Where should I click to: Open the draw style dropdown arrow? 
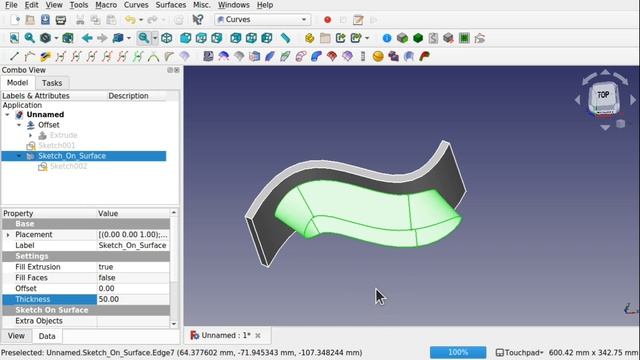click(56, 38)
